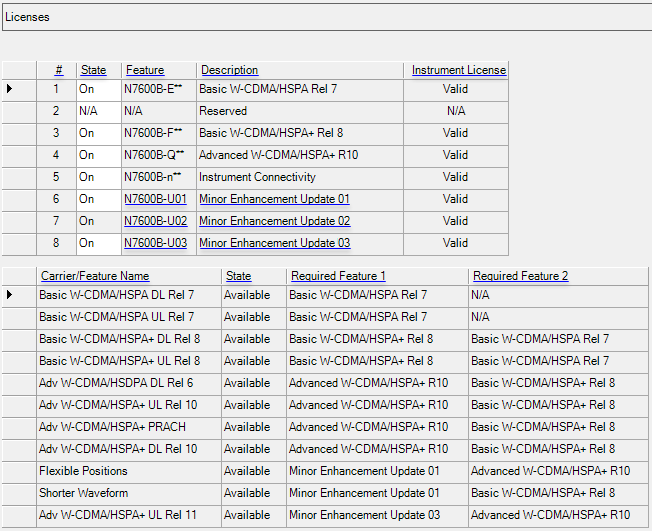Sort licenses by the # column header
The image size is (652, 531).
(59, 70)
